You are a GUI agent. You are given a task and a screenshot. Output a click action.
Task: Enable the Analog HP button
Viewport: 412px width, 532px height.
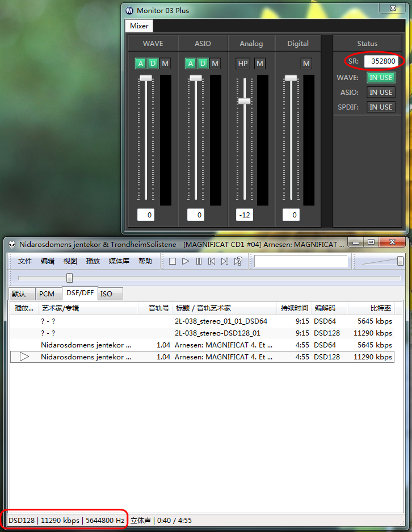243,63
